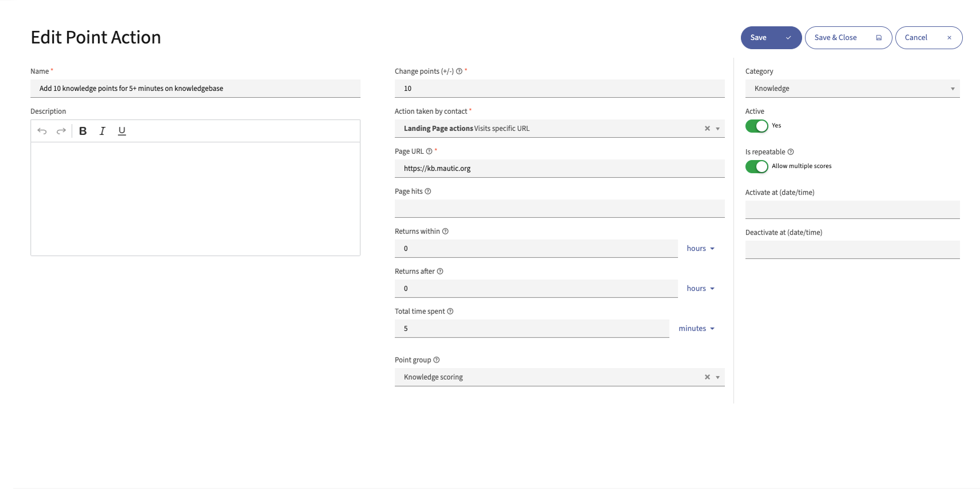Turn off the Is repeatable toggle
The width and height of the screenshot is (980, 490).
[756, 166]
